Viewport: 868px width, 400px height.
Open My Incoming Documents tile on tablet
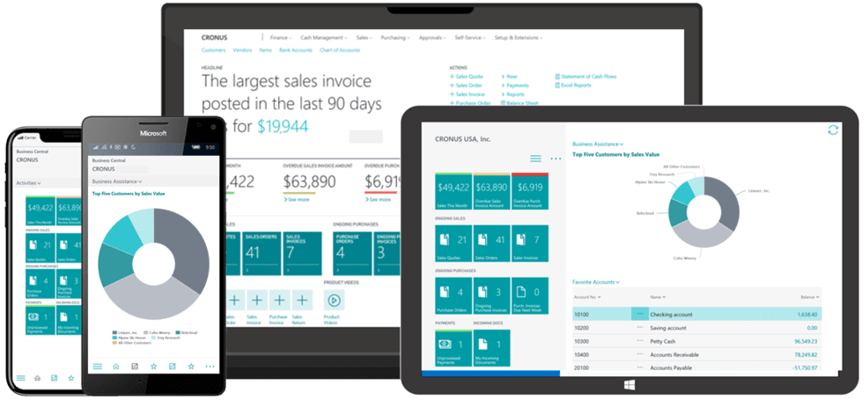coord(492,348)
